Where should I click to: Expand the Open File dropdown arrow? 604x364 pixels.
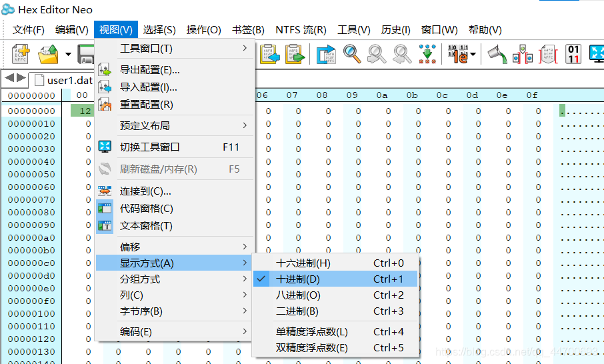click(68, 54)
